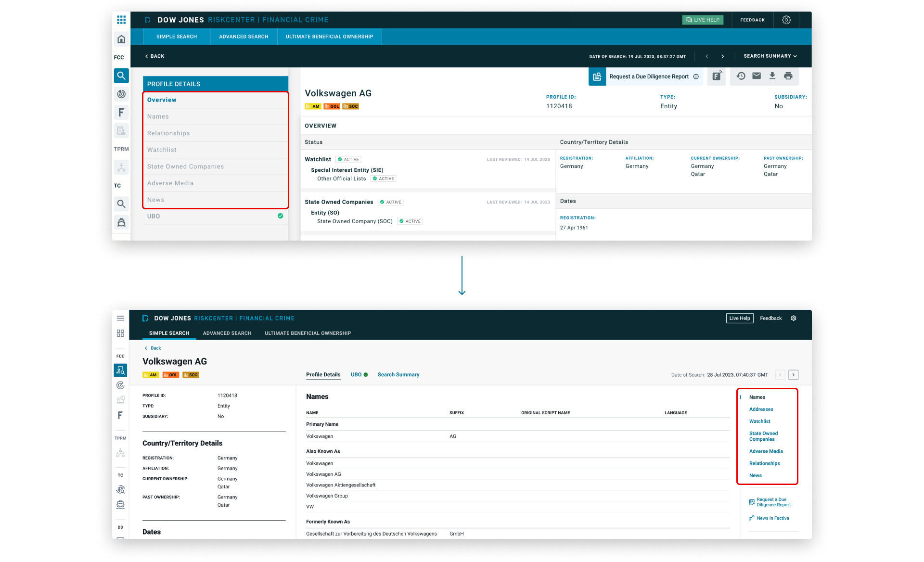Image resolution: width=924 pixels, height=562 pixels.
Task: Click Feedback in upper screenshot header
Action: pyautogui.click(x=753, y=20)
